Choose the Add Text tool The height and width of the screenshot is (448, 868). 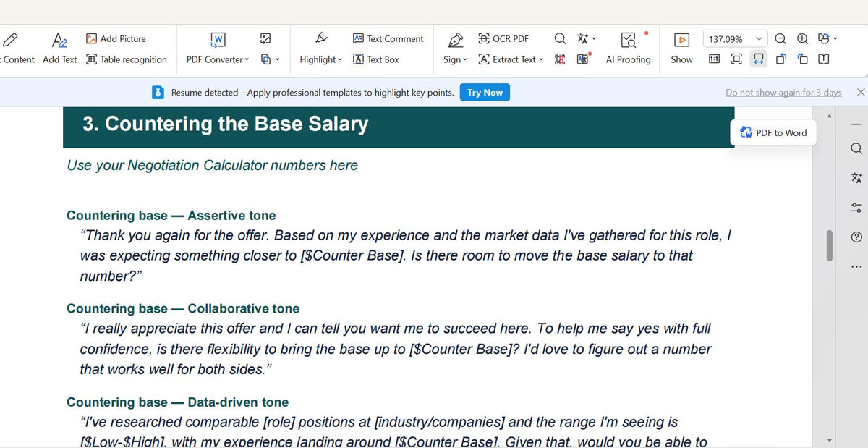point(59,48)
